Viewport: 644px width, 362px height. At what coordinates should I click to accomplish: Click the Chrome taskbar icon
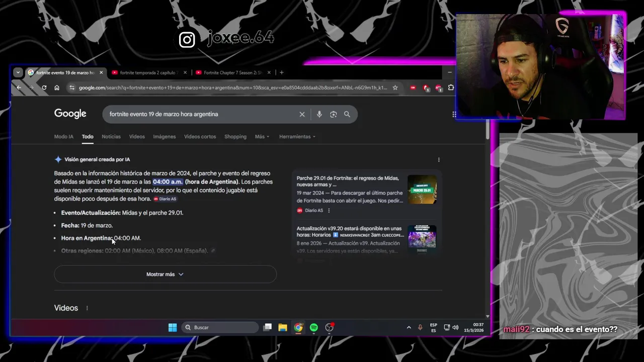pyautogui.click(x=298, y=327)
